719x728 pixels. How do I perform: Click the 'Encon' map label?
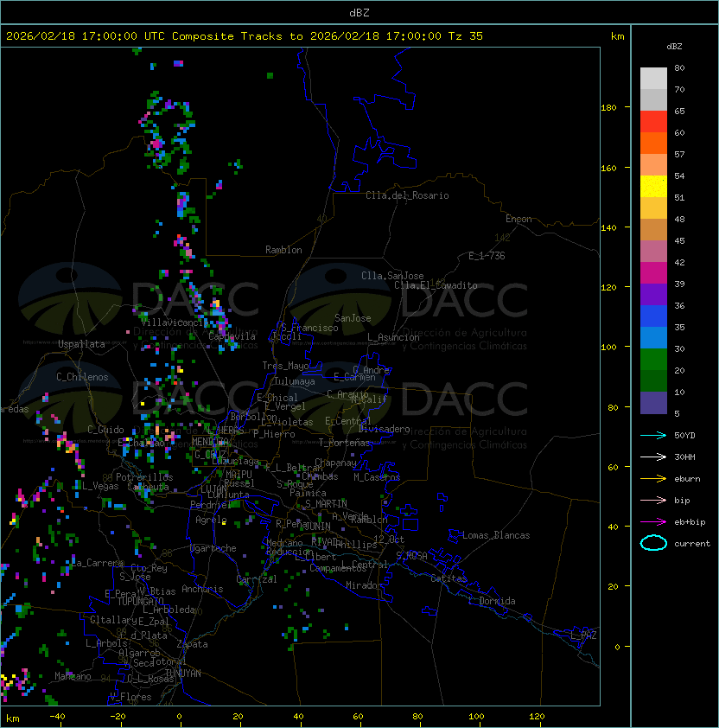pyautogui.click(x=519, y=219)
